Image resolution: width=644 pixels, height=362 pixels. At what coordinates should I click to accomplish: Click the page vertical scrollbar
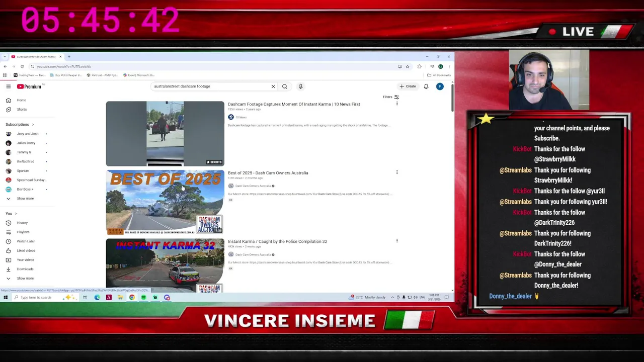point(452,98)
